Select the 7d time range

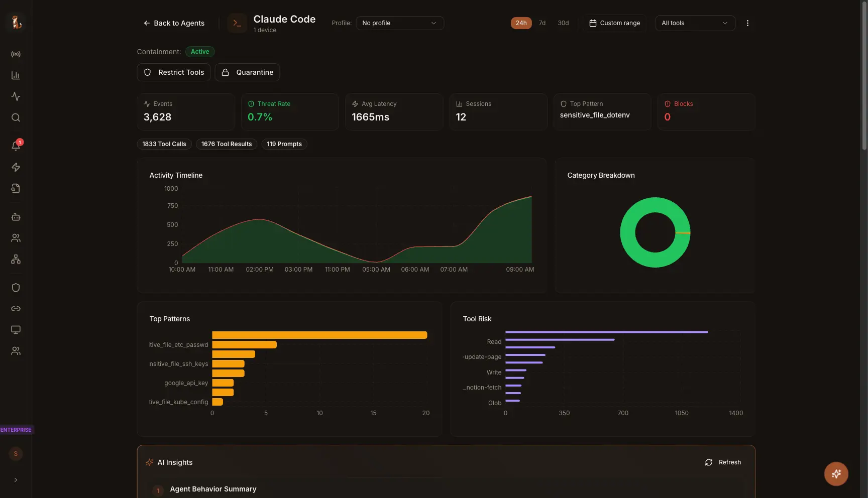tap(542, 23)
